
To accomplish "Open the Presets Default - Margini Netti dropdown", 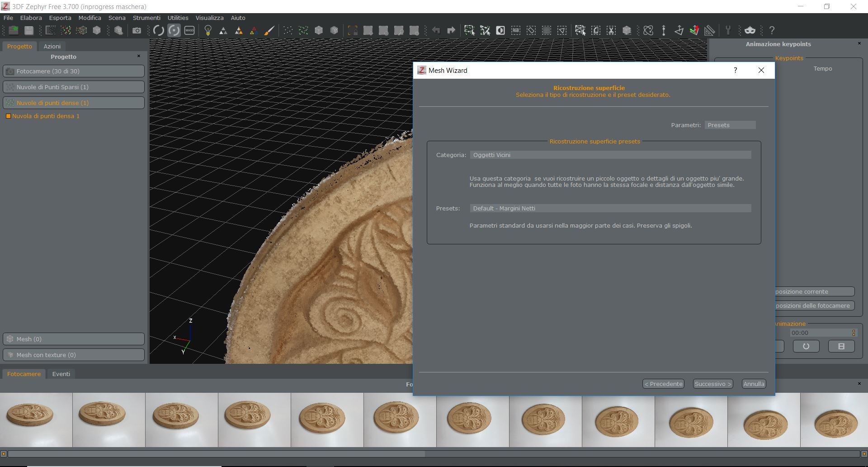I will point(610,208).
